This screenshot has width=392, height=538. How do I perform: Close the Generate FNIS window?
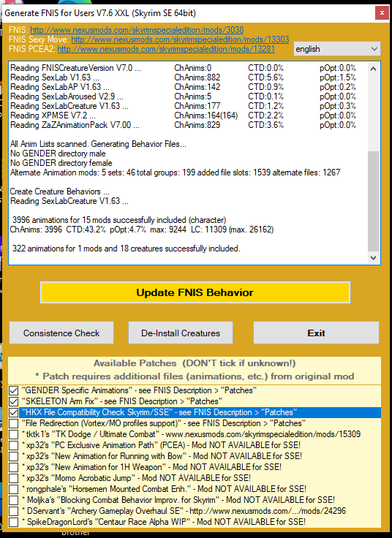(x=382, y=13)
